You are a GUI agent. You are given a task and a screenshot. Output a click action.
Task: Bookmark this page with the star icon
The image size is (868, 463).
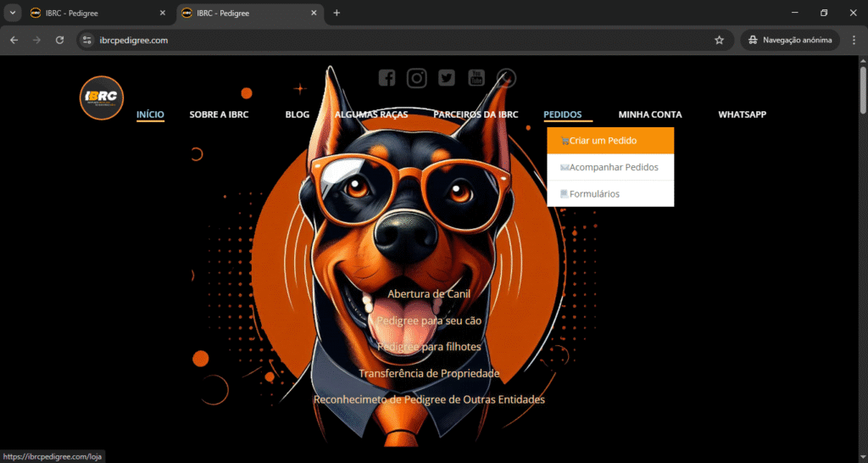coord(719,40)
